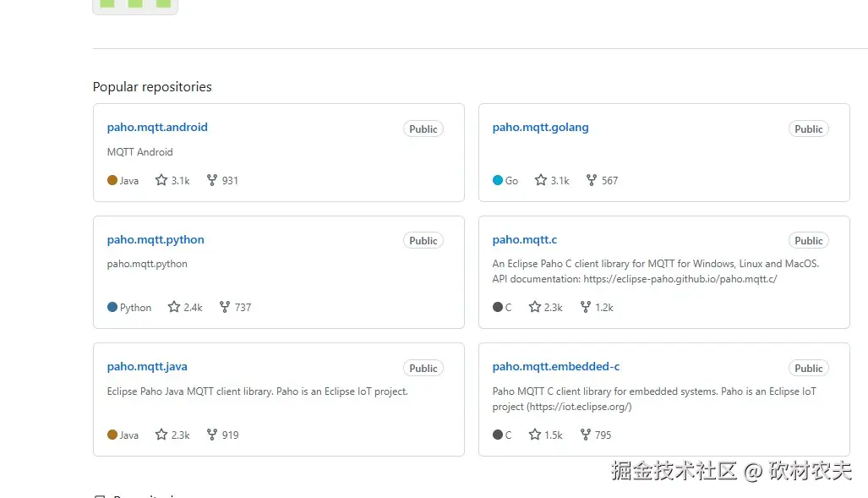Open the paho.mqtt.c repository link
Screen dimensions: 868x498
point(524,240)
